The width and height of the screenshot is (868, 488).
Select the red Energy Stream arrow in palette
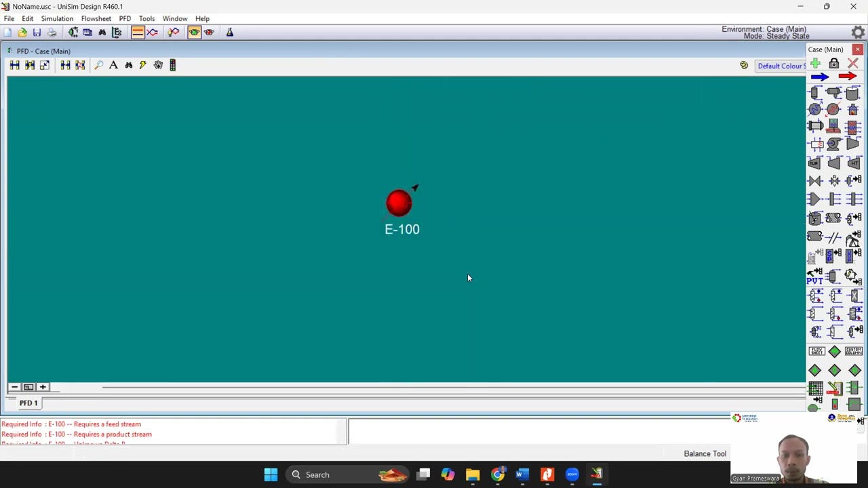coord(848,77)
